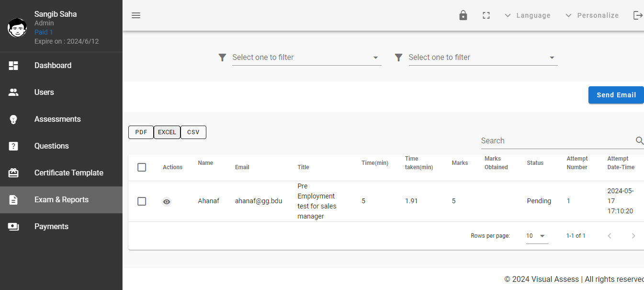This screenshot has height=290, width=644.
Task: Click the Send Email button
Action: [x=616, y=94]
